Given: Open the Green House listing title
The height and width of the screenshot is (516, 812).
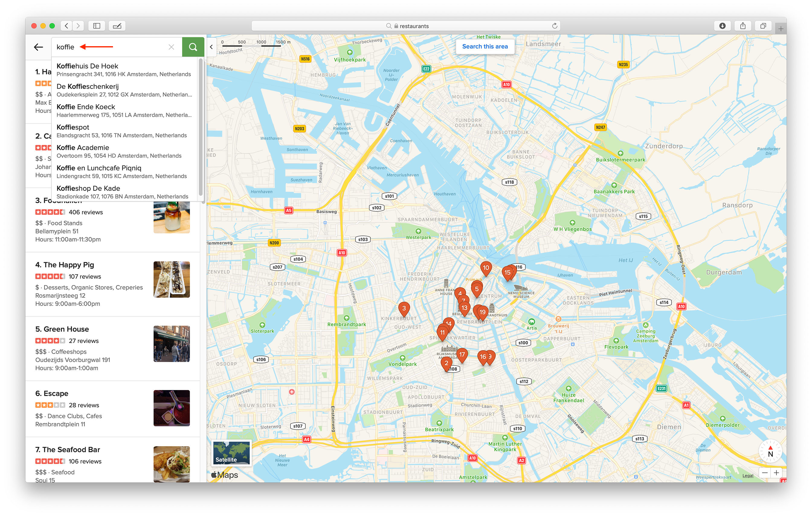Looking at the screenshot, I should pyautogui.click(x=62, y=329).
